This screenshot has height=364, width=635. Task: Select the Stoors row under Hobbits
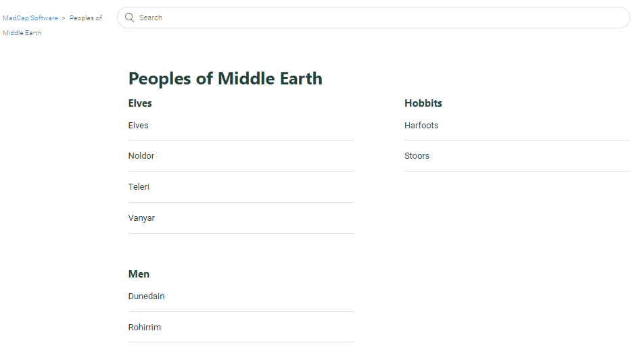coord(517,156)
